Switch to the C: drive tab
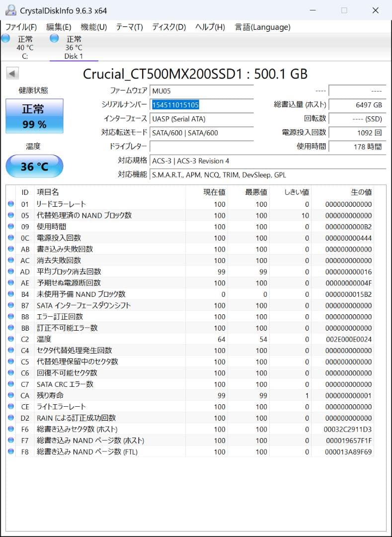This screenshot has height=537, width=392. (x=25, y=47)
